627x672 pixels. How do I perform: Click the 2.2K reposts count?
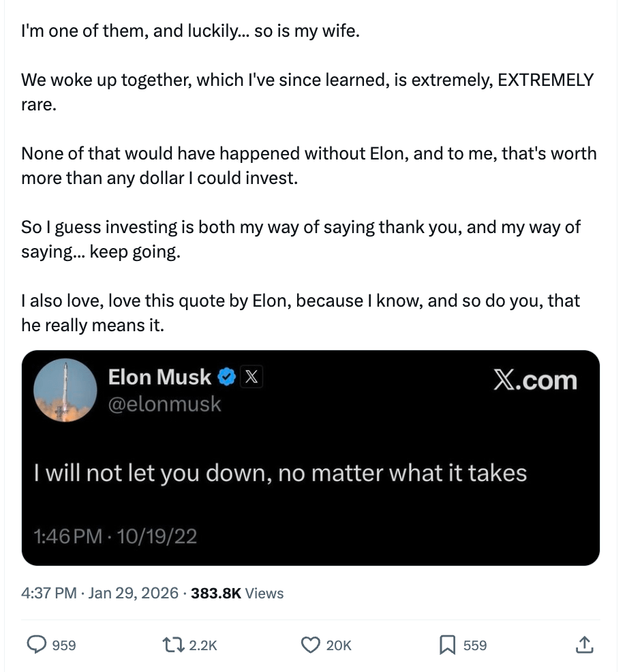click(202, 645)
